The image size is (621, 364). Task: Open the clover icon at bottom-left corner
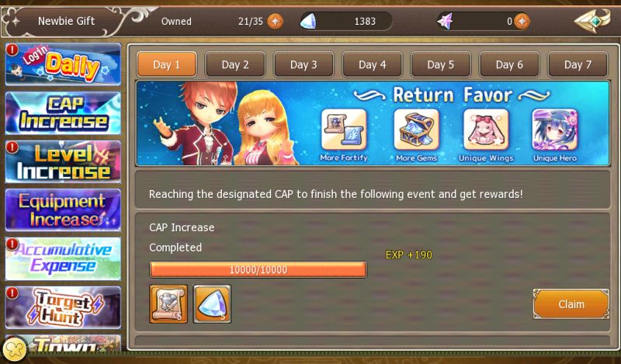point(14,349)
